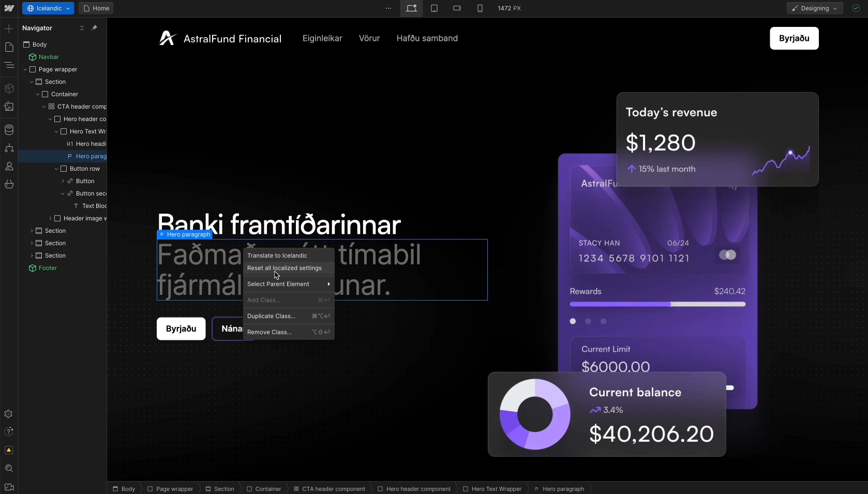Collapse the Container tree node
This screenshot has width=868, height=494.
(x=38, y=94)
